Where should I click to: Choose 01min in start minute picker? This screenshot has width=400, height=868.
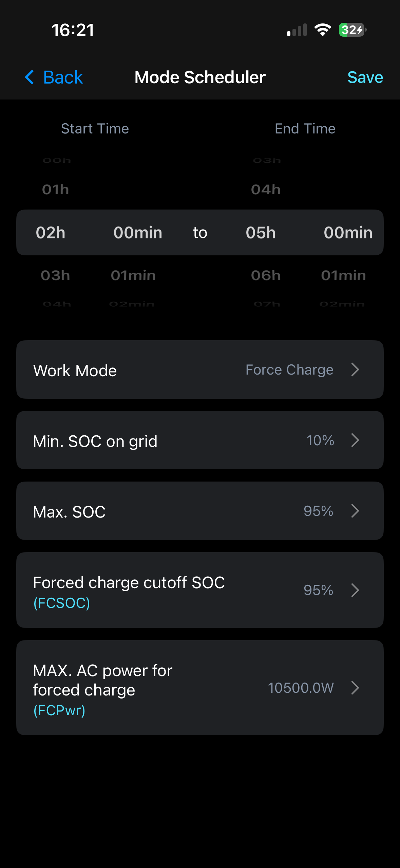pos(133,275)
